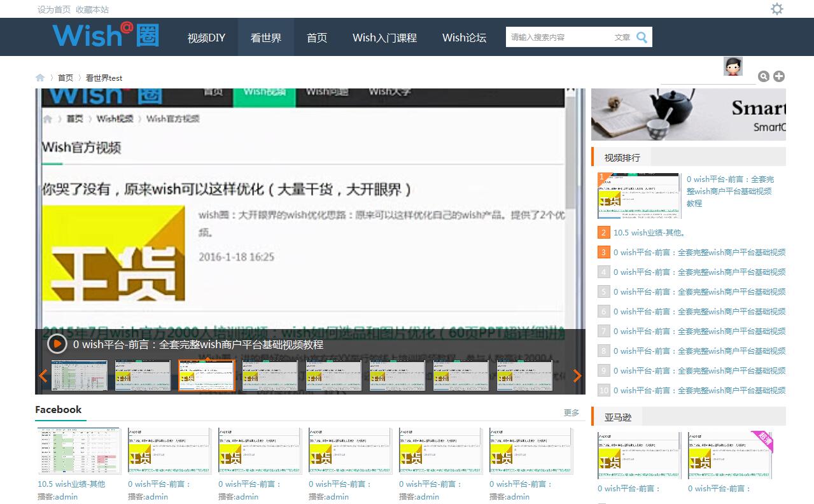Open rank 8 video link in 视频排行
The width and height of the screenshot is (814, 504).
pyautogui.click(x=699, y=351)
